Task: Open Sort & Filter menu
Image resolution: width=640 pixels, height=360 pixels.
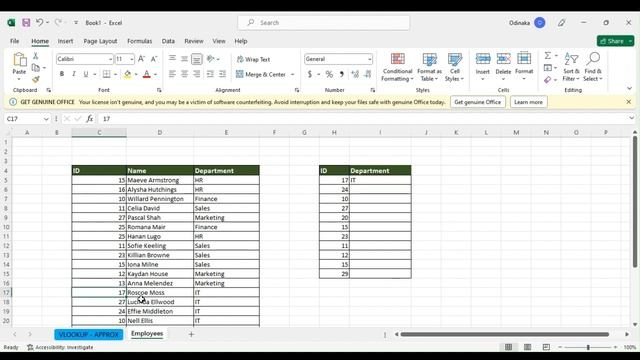Action: [571, 67]
